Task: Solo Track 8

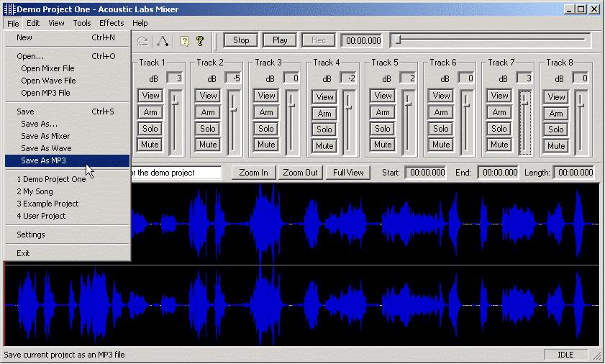Action: click(x=556, y=129)
